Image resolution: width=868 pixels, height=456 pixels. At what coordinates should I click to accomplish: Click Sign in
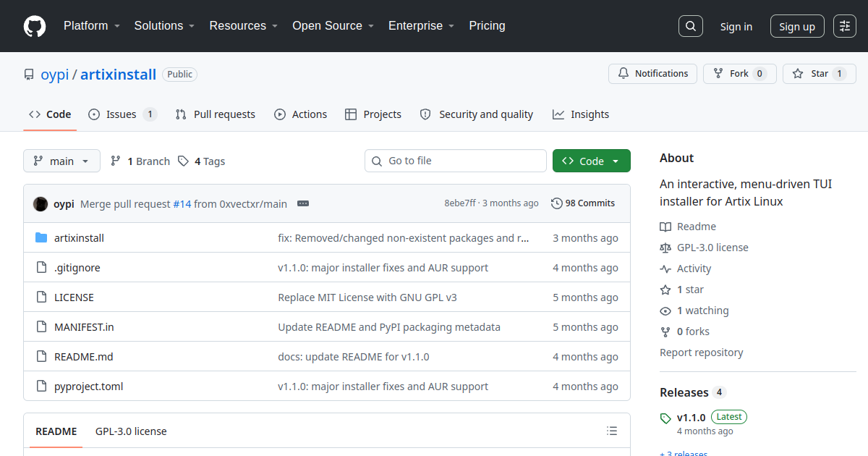pyautogui.click(x=736, y=27)
